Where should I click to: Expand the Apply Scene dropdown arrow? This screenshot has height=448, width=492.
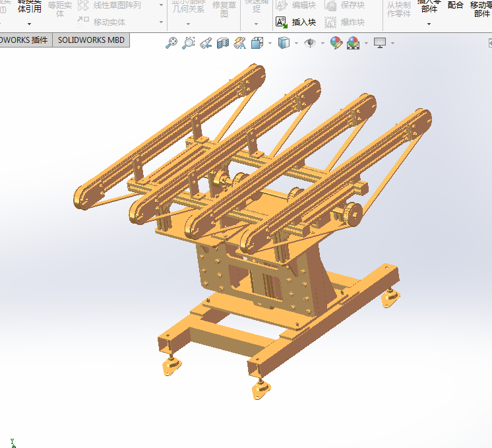tap(366, 43)
